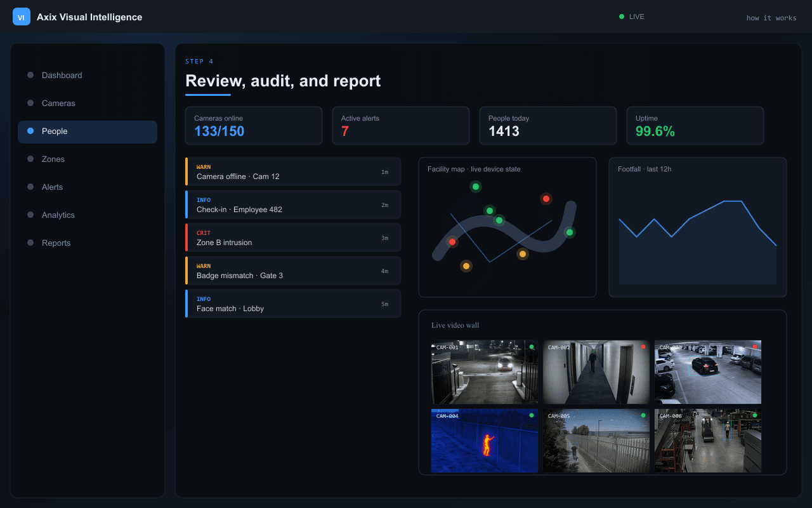812x508 pixels.
Task: Click the People today 1413 card
Action: point(548,126)
